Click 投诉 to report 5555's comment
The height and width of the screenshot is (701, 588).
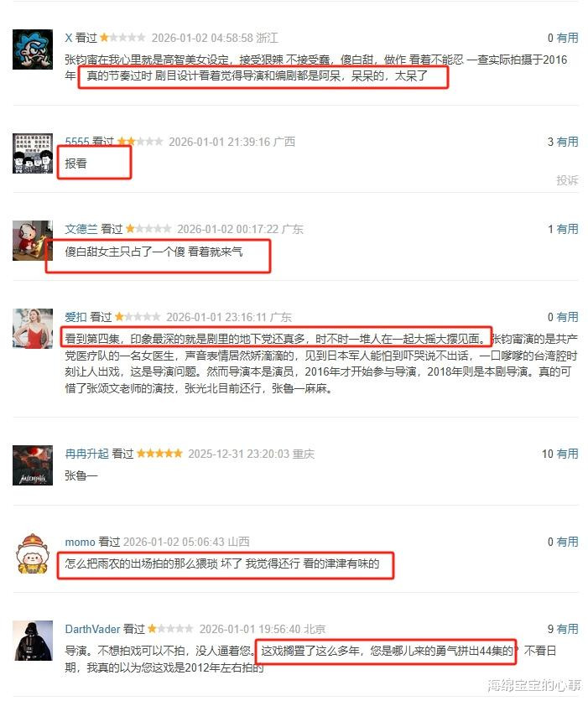pyautogui.click(x=567, y=180)
